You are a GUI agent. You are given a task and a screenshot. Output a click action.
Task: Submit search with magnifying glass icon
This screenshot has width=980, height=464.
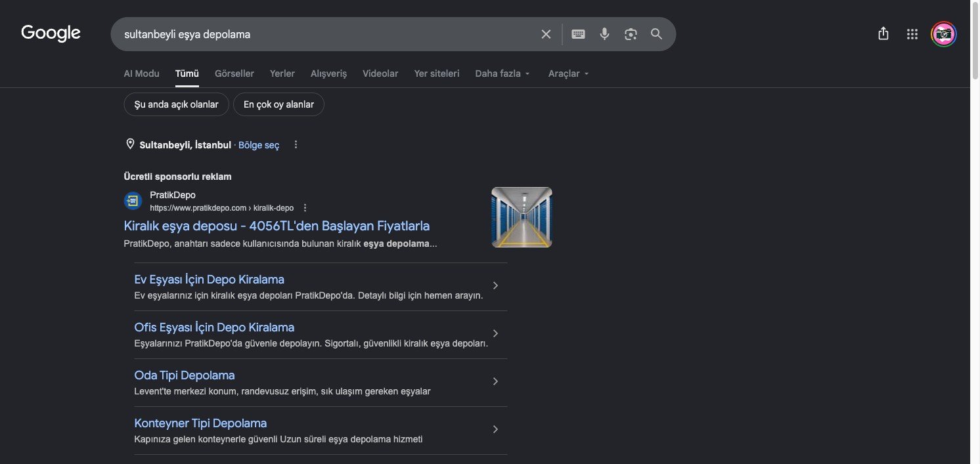click(x=656, y=34)
